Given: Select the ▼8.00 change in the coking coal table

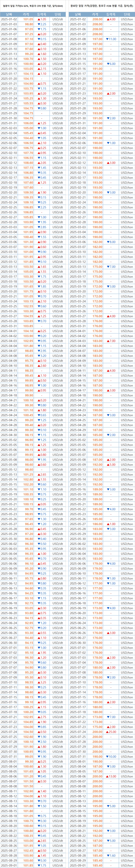Looking at the screenshot, I should click(x=111, y=242).
